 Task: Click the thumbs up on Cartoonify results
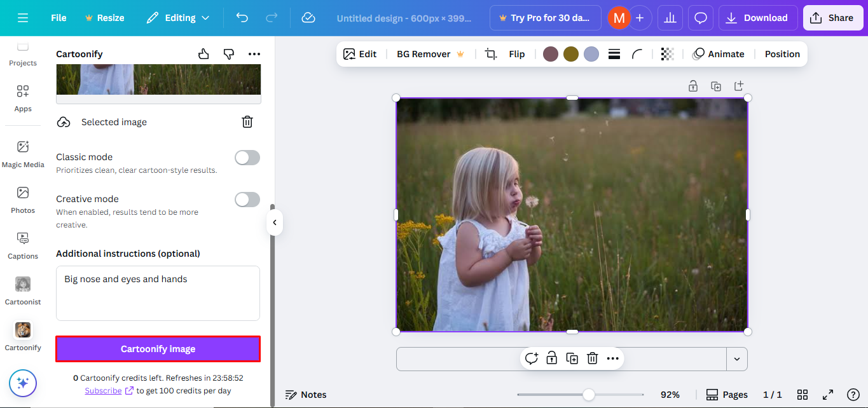pos(203,54)
